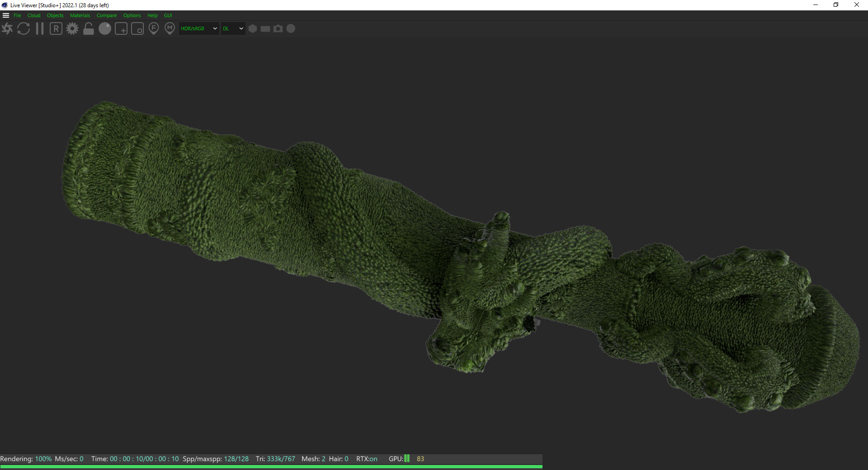The height and width of the screenshot is (470, 868).
Task: Click the restart render circular arrows icon
Action: (x=24, y=29)
